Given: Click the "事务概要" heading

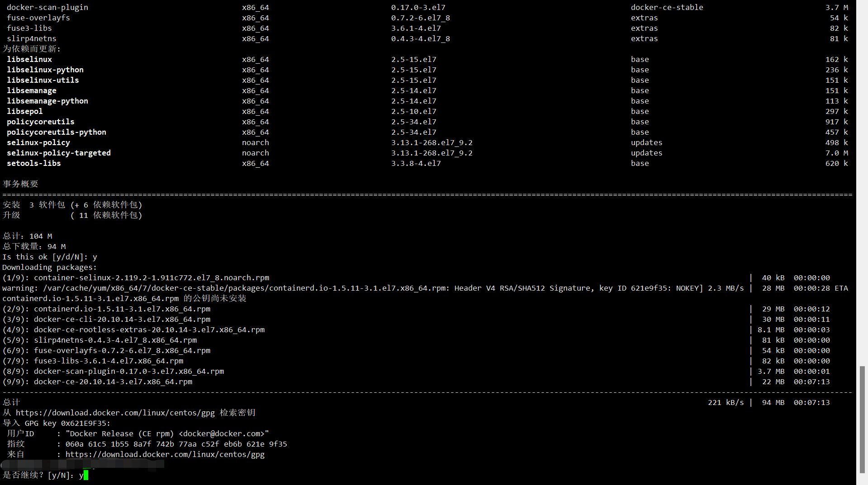Looking at the screenshot, I should (x=20, y=184).
